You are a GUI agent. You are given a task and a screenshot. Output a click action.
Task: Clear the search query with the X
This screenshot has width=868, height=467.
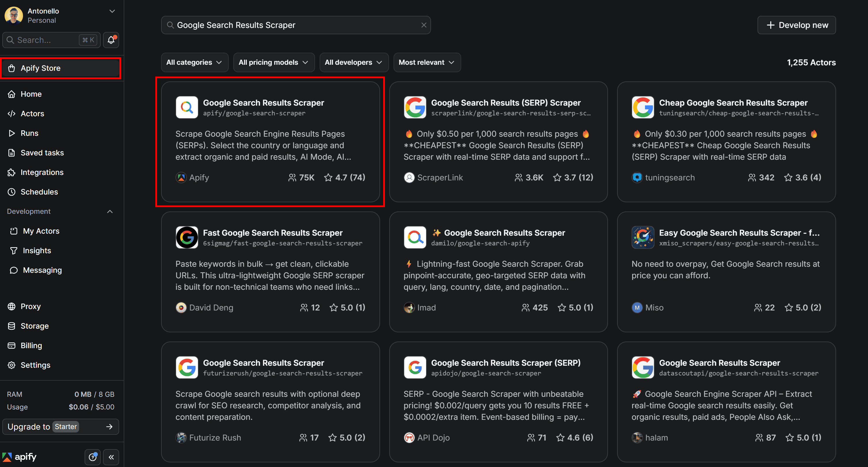pyautogui.click(x=423, y=25)
